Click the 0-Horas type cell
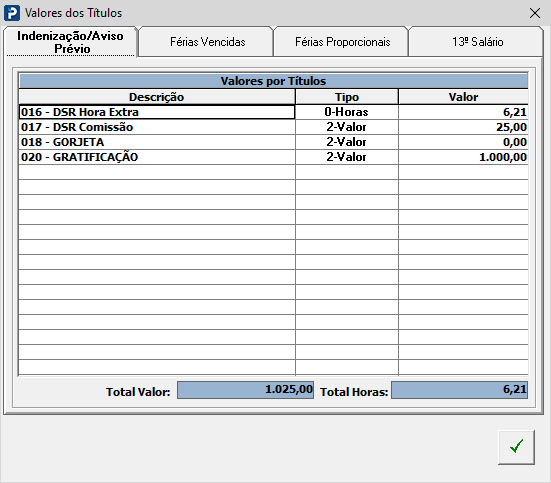 (347, 112)
